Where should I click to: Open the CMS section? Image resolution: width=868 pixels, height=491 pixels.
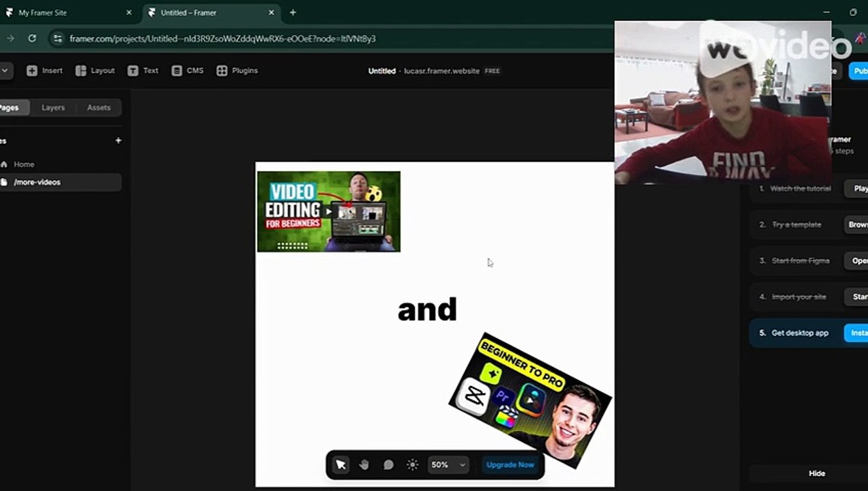(x=188, y=70)
